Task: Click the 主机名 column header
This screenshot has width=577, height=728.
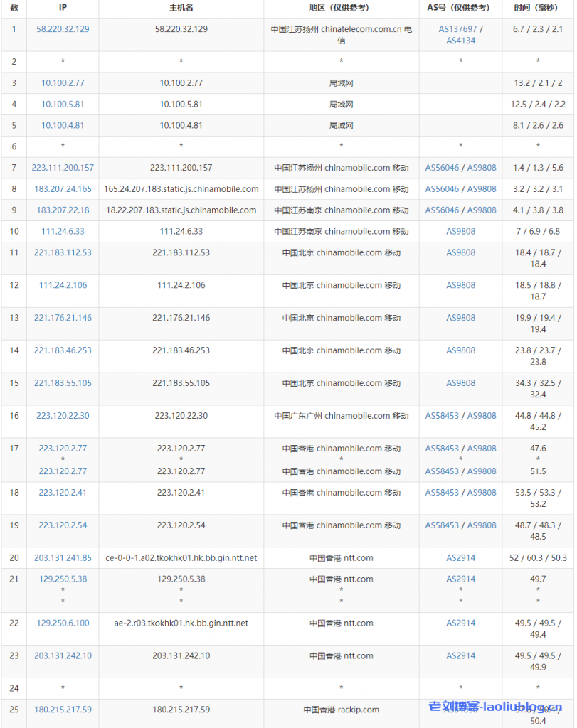Action: (x=181, y=8)
